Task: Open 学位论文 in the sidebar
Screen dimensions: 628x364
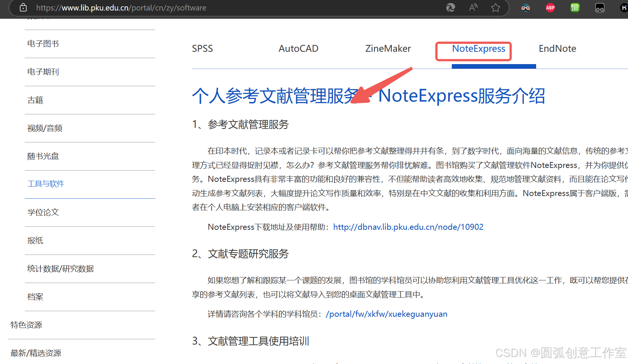Action: pos(43,213)
